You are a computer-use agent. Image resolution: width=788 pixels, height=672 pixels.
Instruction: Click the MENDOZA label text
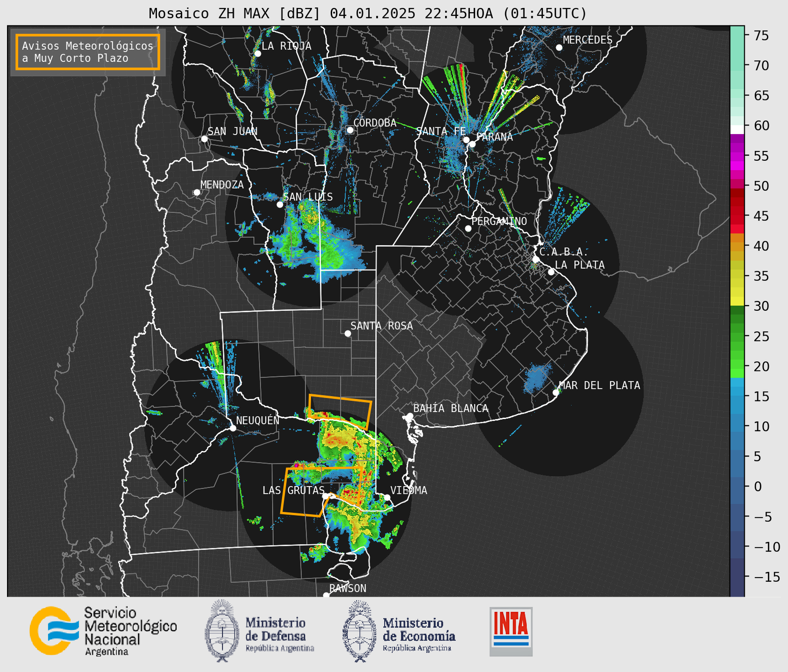(x=222, y=185)
